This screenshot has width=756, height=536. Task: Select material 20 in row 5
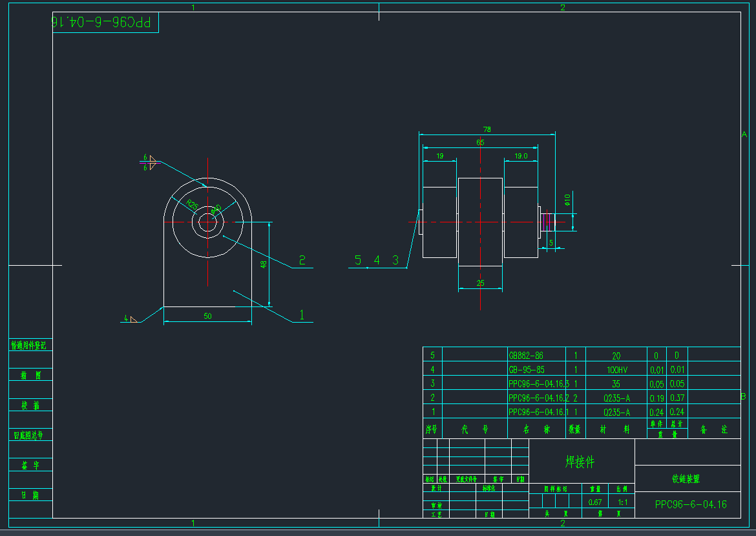click(x=616, y=356)
